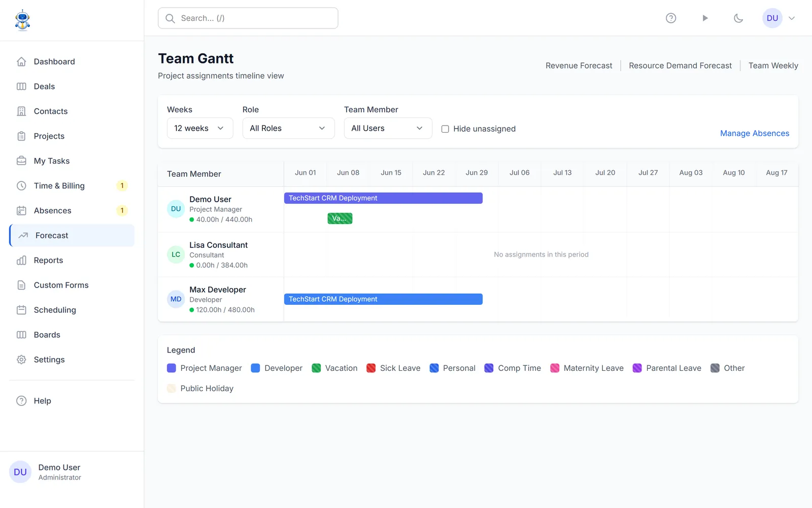Go to Scheduling page
The image size is (812, 508).
coord(72,310)
